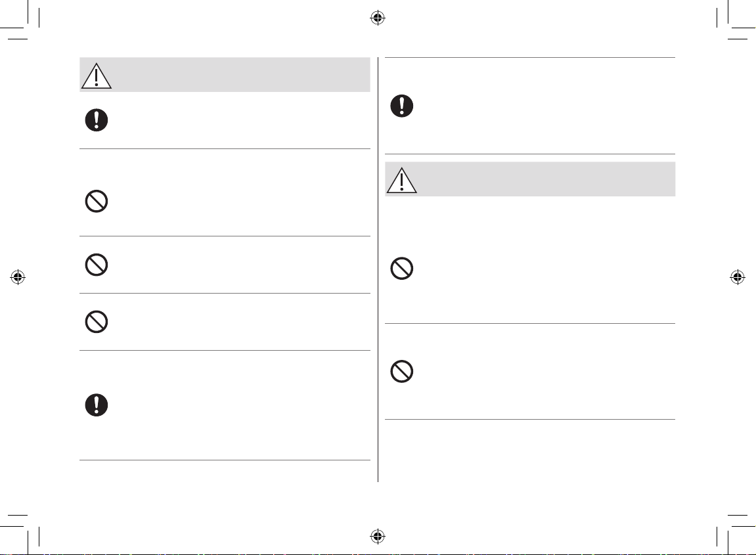Click the second prohibition icon in the left column
The width and height of the screenshot is (756, 555).
click(x=97, y=265)
